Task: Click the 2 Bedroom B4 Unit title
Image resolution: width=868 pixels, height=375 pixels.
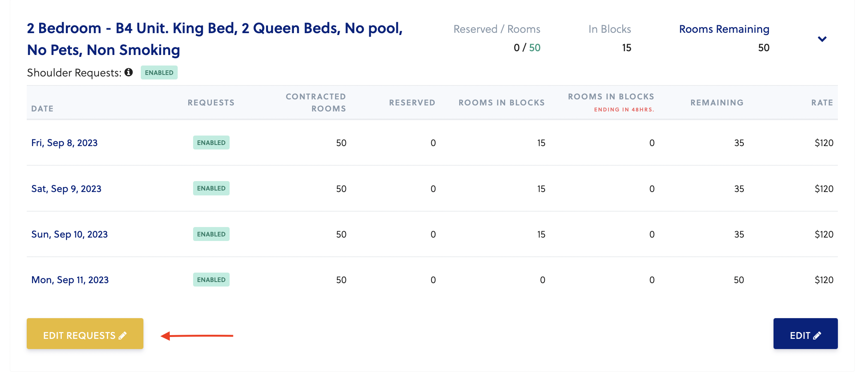Action: pos(215,39)
